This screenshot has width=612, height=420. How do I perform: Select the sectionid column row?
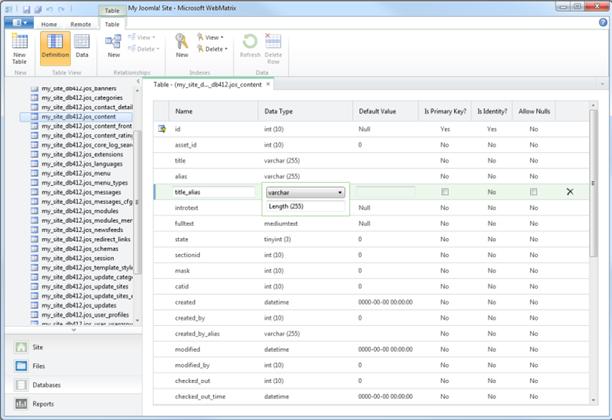[371, 255]
